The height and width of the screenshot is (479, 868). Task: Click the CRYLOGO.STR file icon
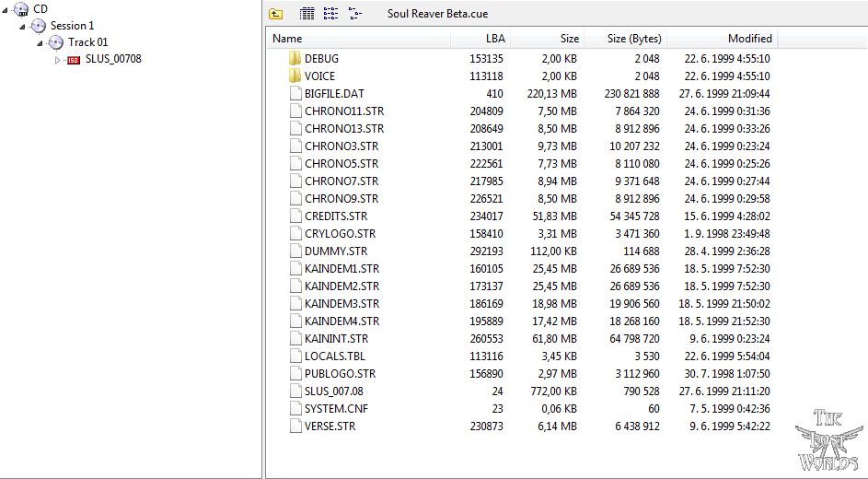pyautogui.click(x=295, y=234)
